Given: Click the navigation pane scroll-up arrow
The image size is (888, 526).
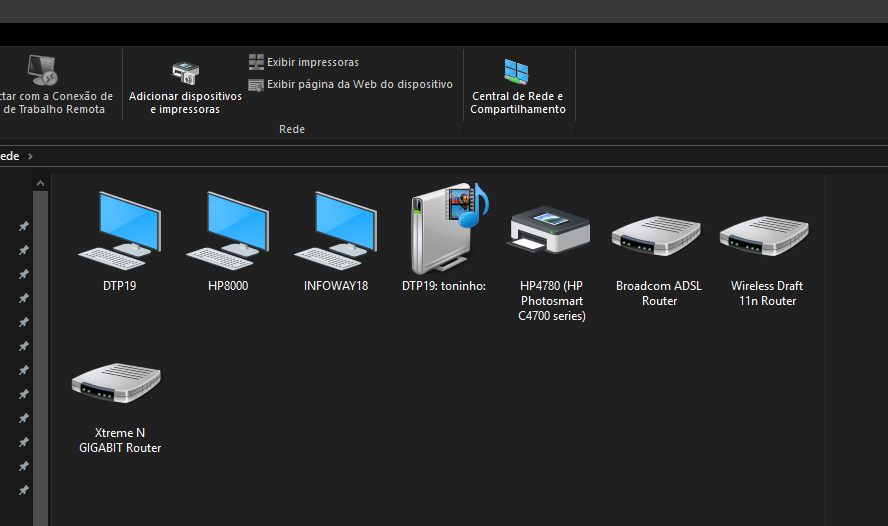Looking at the screenshot, I should 40,183.
